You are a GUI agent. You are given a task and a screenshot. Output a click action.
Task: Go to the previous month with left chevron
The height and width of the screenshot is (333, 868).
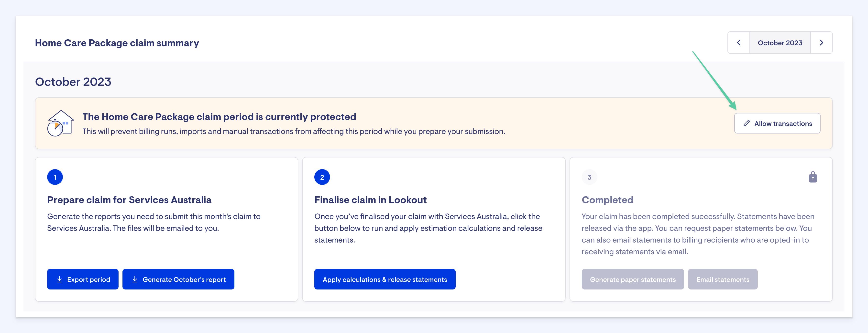(739, 43)
